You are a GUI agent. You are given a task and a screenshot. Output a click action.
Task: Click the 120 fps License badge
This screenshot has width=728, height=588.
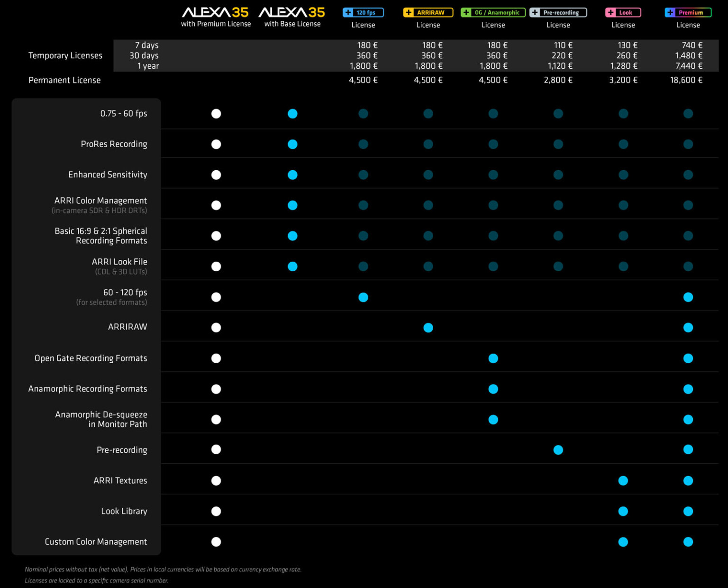tap(363, 12)
